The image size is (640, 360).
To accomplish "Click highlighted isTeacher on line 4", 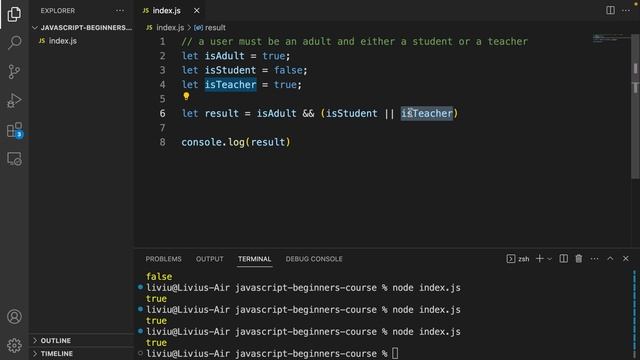I will coord(231,84).
